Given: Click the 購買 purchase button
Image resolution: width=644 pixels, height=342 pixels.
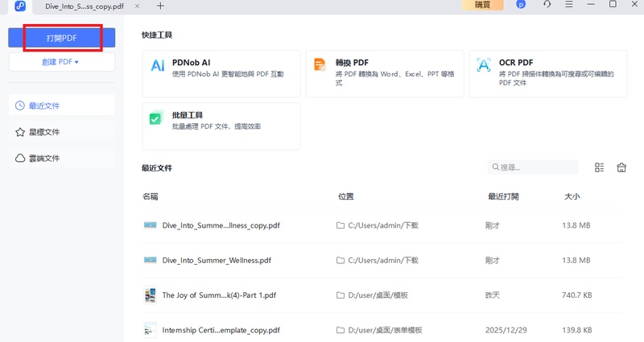Looking at the screenshot, I should pyautogui.click(x=482, y=5).
